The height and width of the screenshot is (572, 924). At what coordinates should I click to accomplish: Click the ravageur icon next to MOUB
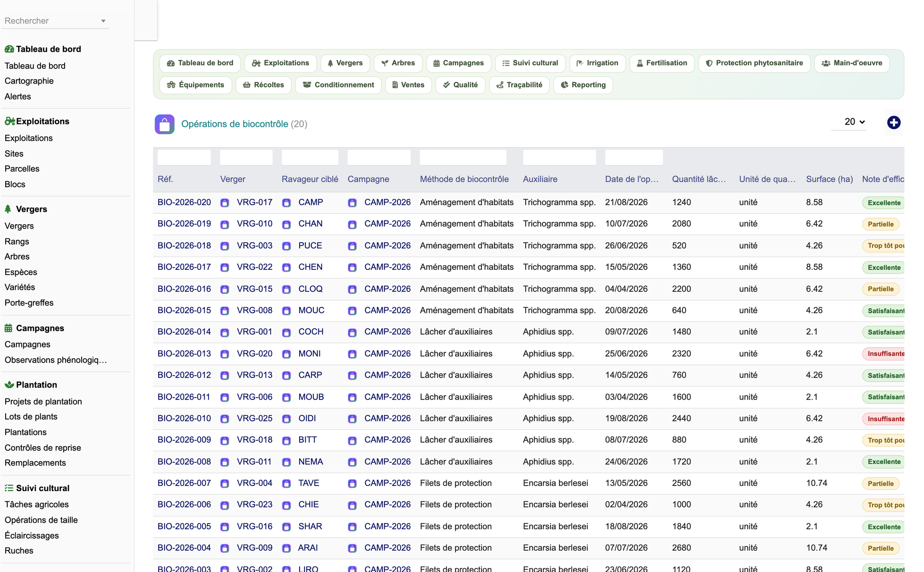click(x=286, y=397)
